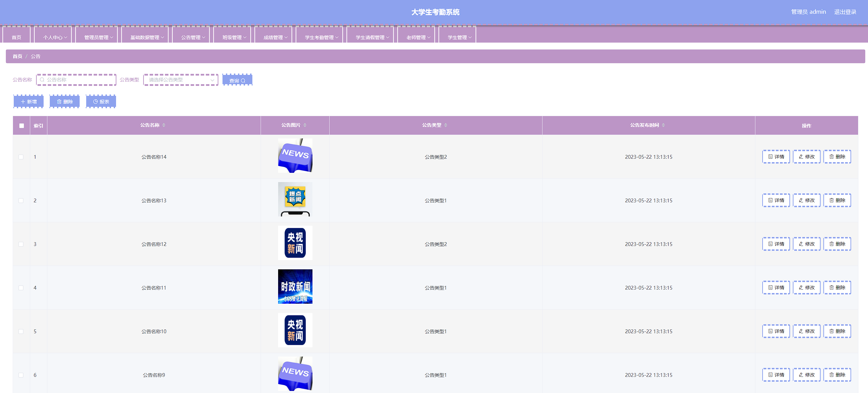
Task: Open the 请选择公告类型 dropdown
Action: [x=181, y=80]
